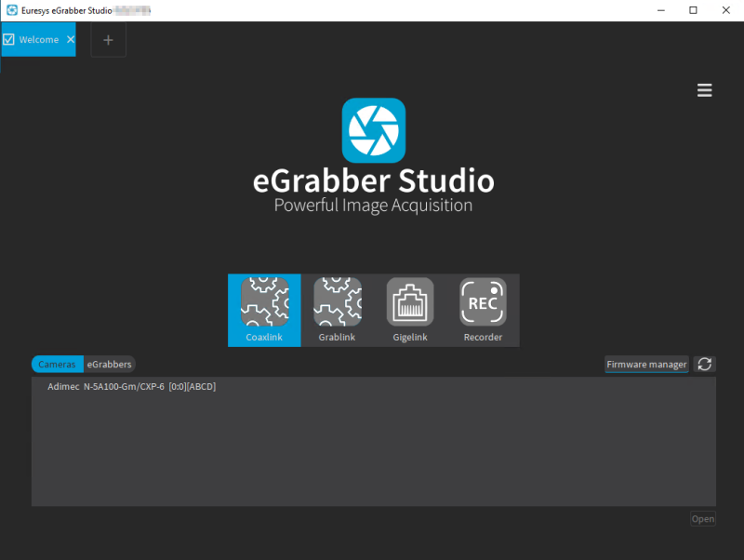Click the eGrabber Studio aperture logo
744x560 pixels.
pos(373,129)
